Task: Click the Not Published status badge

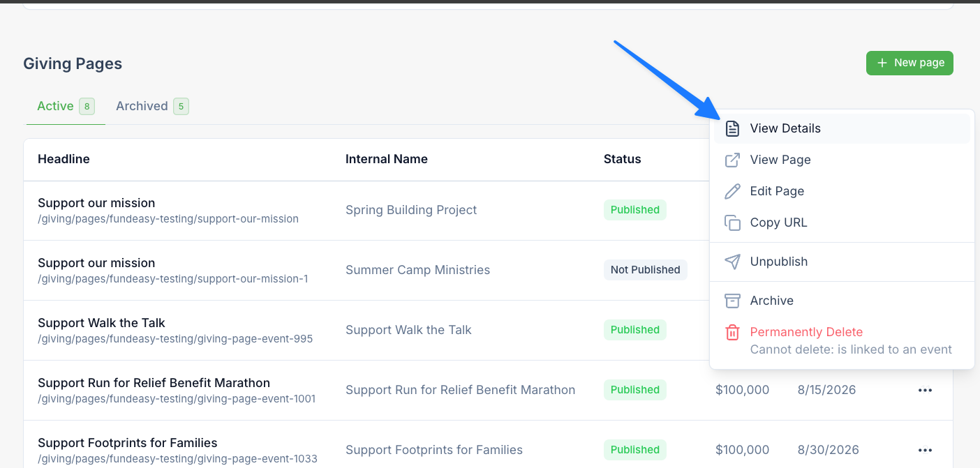Action: (646, 270)
